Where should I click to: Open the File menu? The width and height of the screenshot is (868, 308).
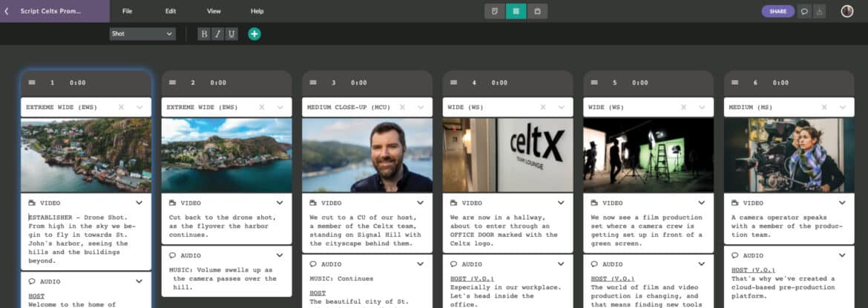(x=128, y=11)
